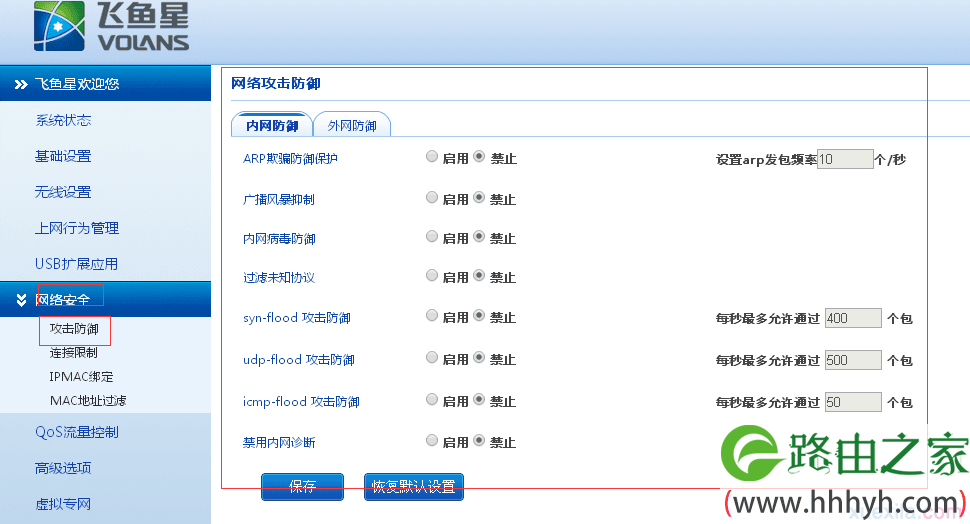Screen dimensions: 970x524
Task: Select 禁止 radio for icmp-flood 攻击防御
Action: (479, 400)
